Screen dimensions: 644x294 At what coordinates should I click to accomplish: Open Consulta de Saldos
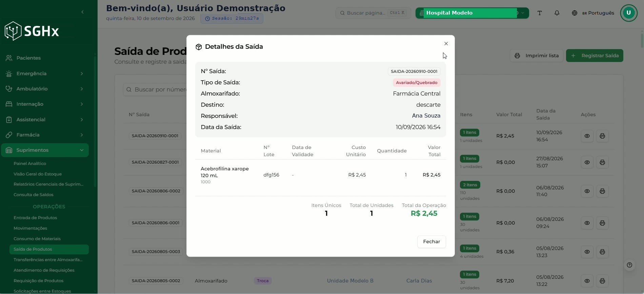coord(34,195)
